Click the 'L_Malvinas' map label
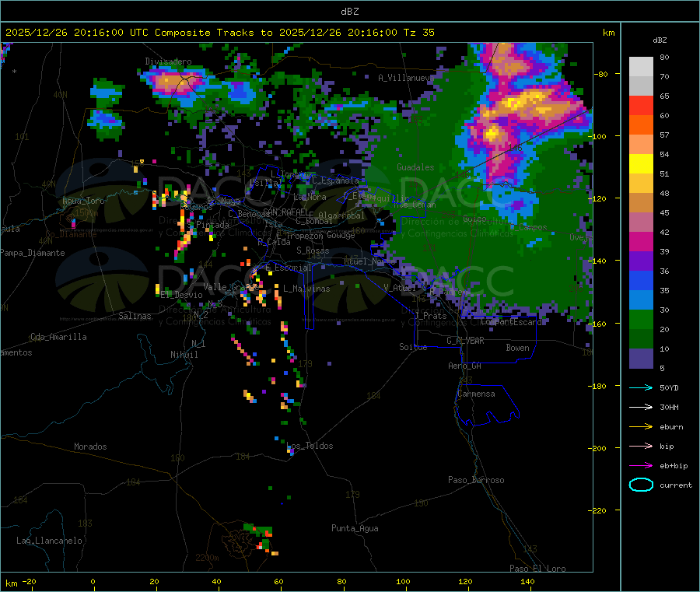 click(x=306, y=289)
